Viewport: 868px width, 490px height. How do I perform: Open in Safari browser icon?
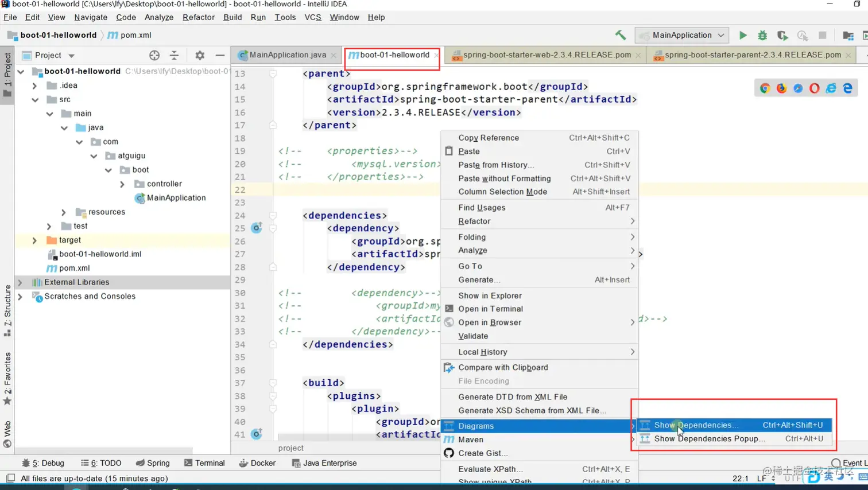(x=798, y=88)
